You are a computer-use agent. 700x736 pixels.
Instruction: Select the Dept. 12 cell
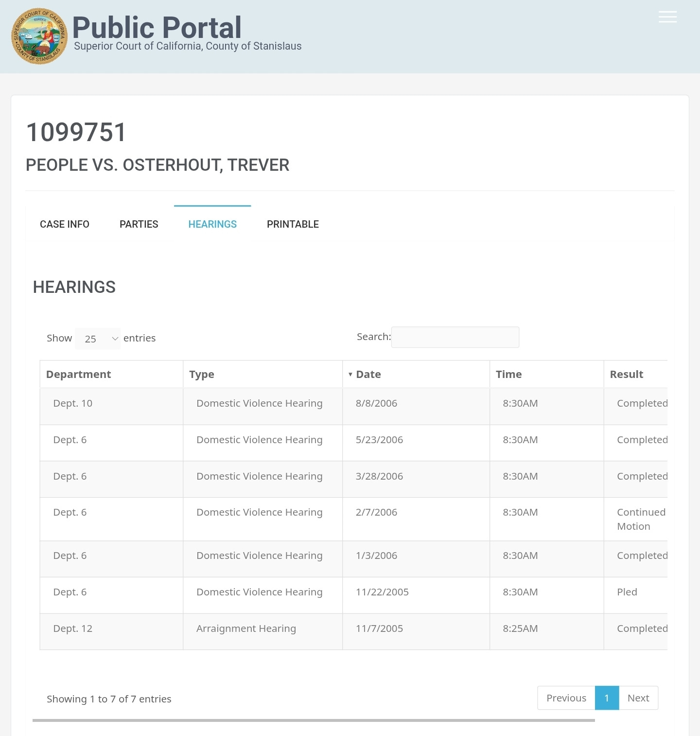[111, 631]
